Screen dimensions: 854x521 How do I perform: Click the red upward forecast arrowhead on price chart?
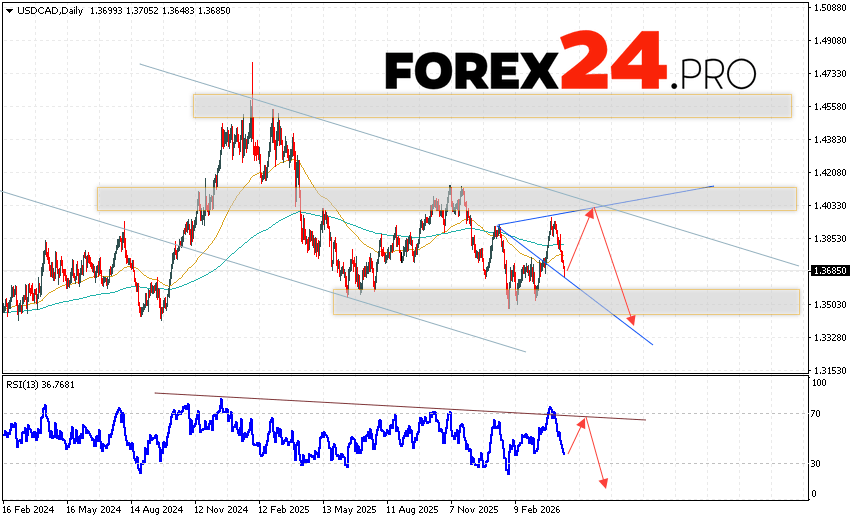(595, 209)
